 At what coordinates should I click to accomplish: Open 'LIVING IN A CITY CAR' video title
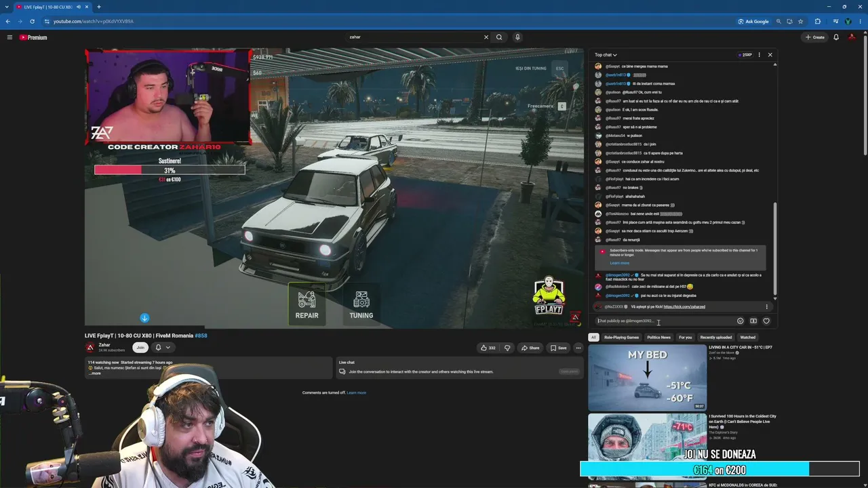coord(741,348)
